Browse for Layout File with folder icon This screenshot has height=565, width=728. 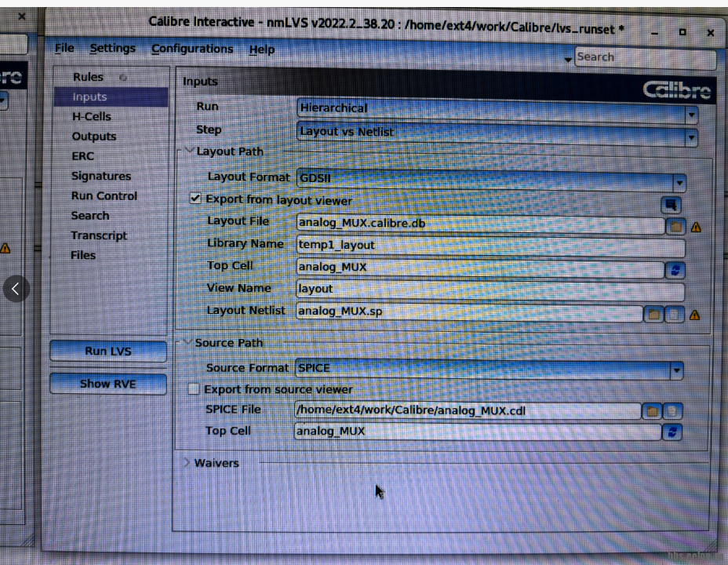(675, 227)
